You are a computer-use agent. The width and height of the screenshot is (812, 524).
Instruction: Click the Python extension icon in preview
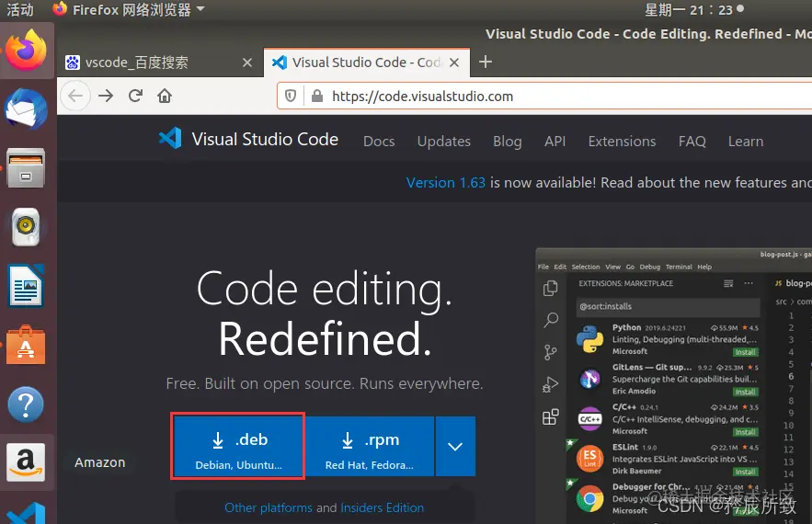[589, 339]
